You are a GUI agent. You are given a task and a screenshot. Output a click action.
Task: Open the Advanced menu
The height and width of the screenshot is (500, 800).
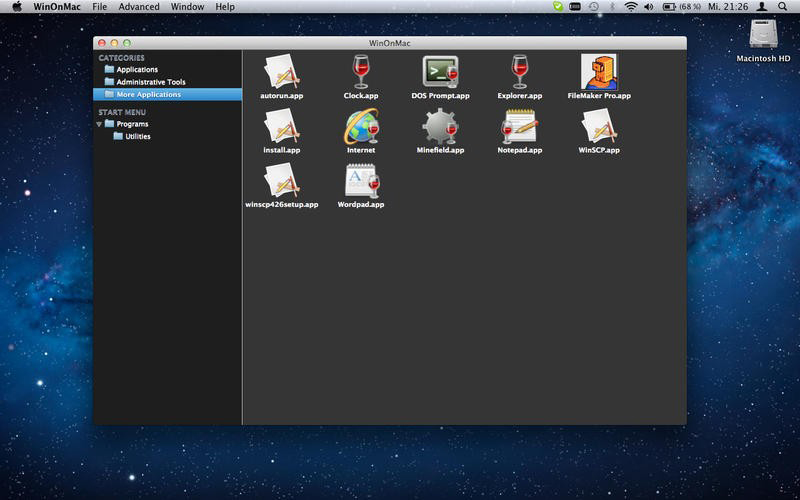point(139,7)
